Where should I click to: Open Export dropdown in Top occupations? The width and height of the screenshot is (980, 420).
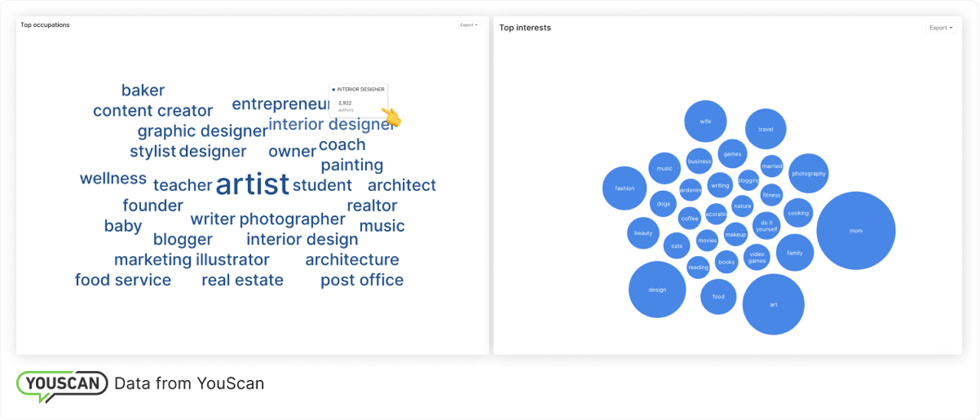click(469, 25)
